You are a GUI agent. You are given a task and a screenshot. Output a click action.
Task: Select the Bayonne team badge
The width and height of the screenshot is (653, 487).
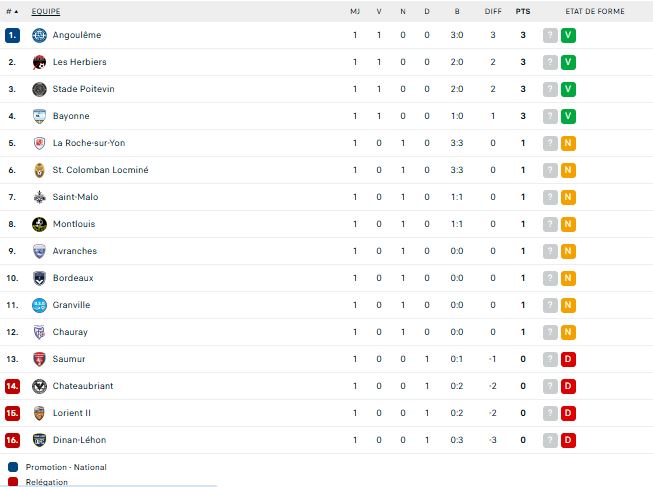tap(39, 116)
